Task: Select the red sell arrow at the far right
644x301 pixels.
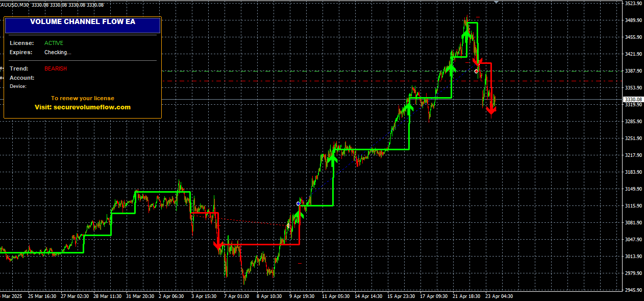Action: (491, 108)
